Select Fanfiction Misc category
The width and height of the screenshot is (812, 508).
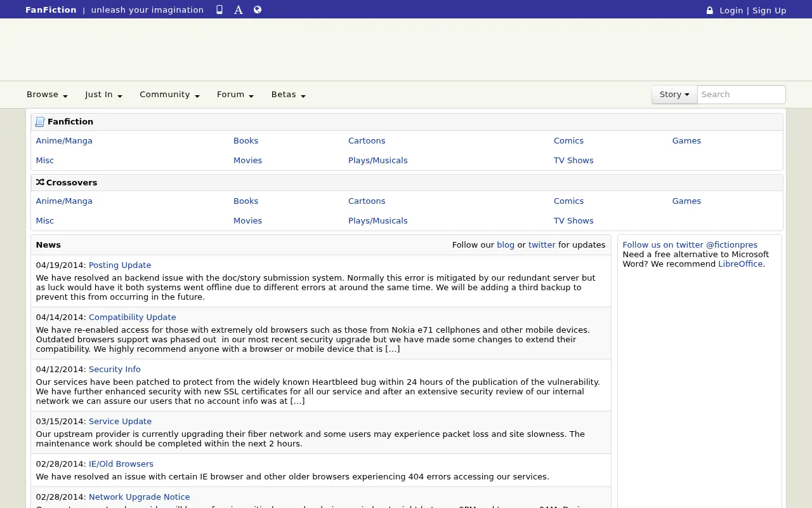[45, 161]
